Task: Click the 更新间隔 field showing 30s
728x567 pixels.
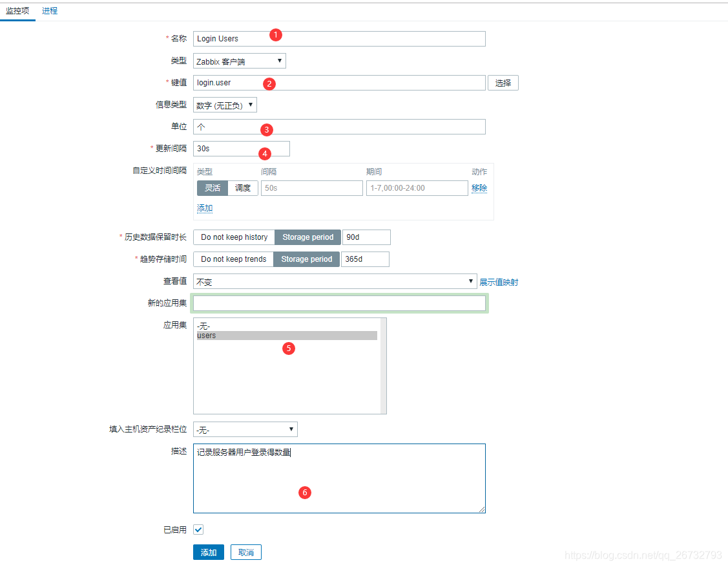Action: (x=242, y=149)
